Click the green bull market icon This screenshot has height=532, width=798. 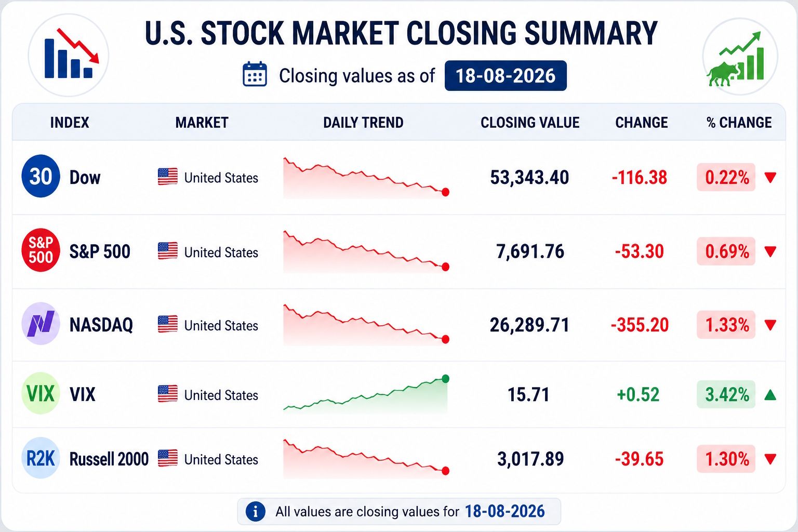(x=739, y=57)
